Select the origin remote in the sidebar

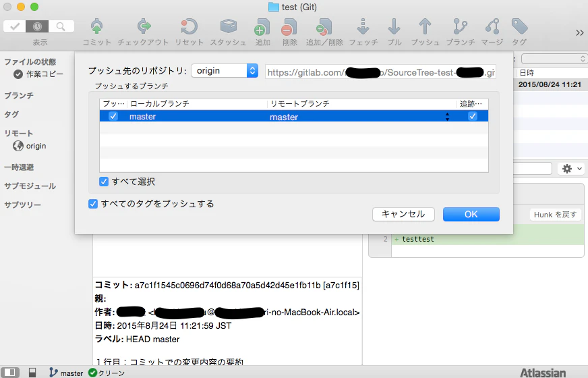(x=29, y=146)
